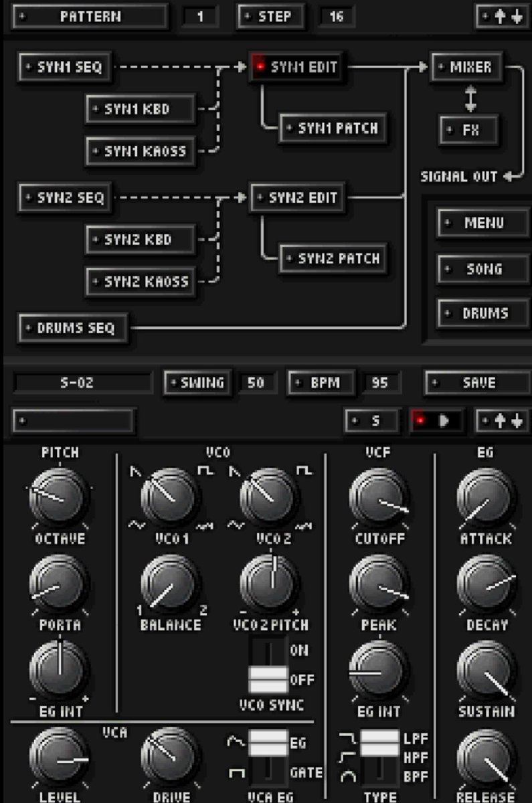Viewport: 532px width, 803px height.
Task: Click the VCF EG INT knob
Action: [x=379, y=669]
